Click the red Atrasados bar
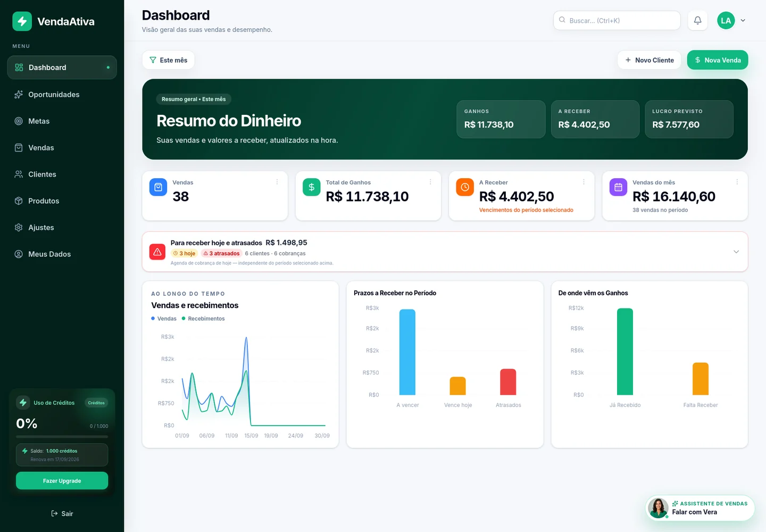The height and width of the screenshot is (532, 766). [x=508, y=382]
